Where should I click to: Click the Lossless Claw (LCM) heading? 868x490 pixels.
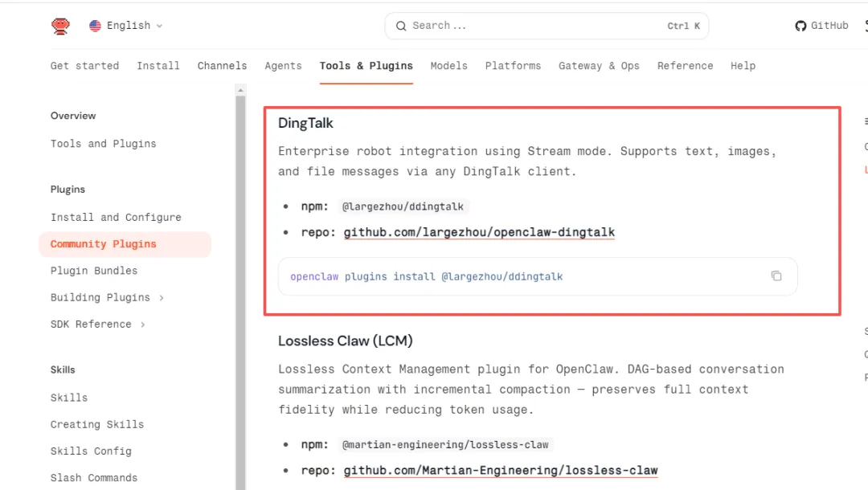pos(346,341)
